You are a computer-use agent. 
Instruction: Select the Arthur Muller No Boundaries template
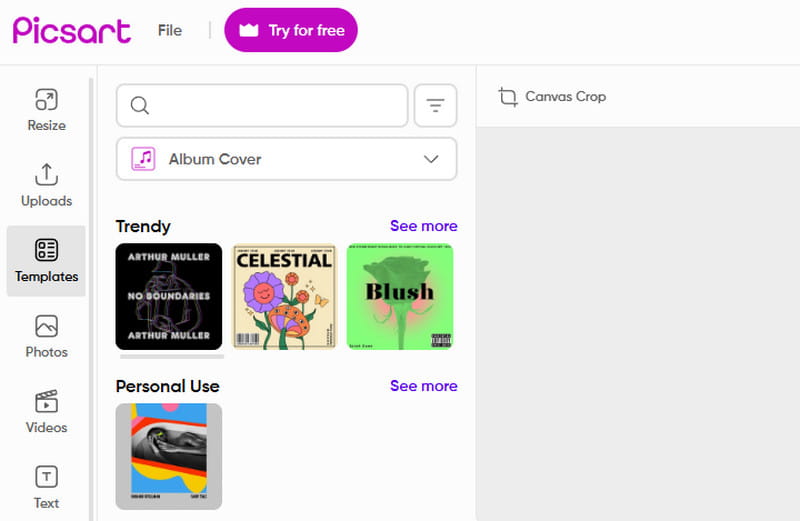tap(169, 296)
